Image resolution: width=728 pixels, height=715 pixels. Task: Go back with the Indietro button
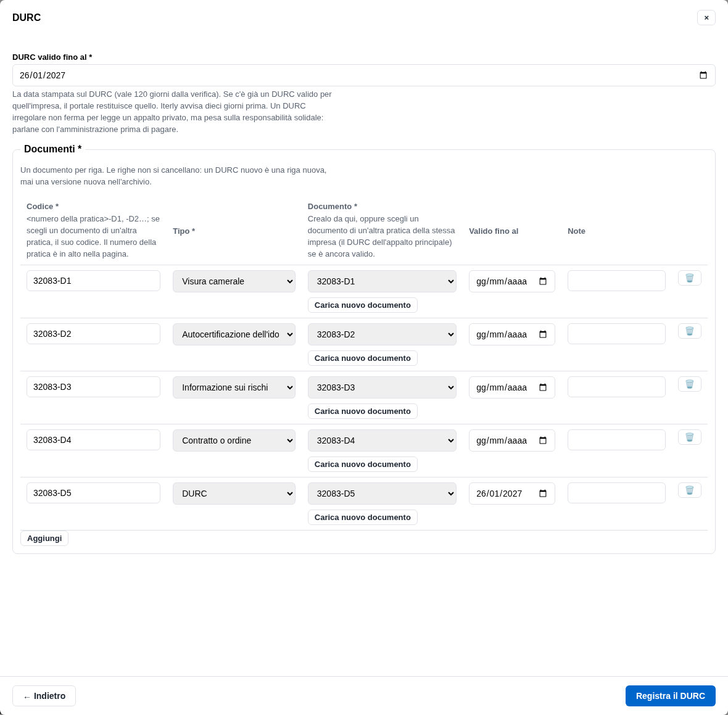click(x=44, y=696)
